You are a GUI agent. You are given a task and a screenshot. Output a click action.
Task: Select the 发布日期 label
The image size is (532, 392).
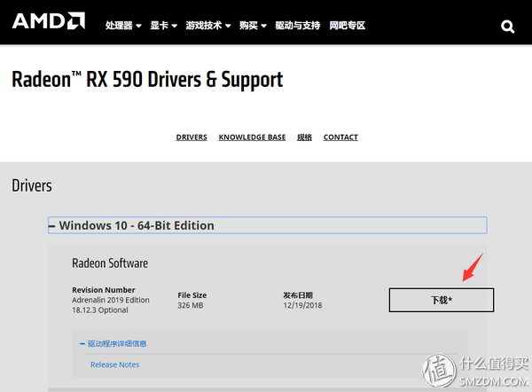pos(298,295)
